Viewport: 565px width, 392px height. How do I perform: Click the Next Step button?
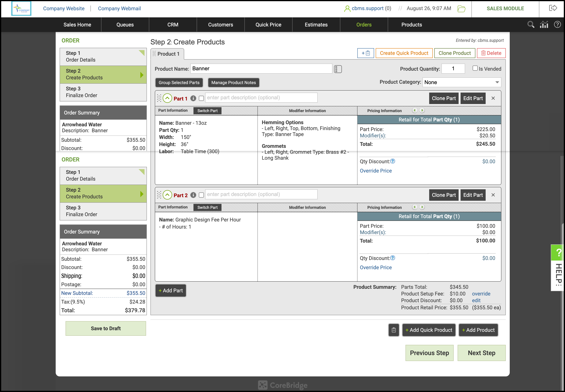click(481, 353)
